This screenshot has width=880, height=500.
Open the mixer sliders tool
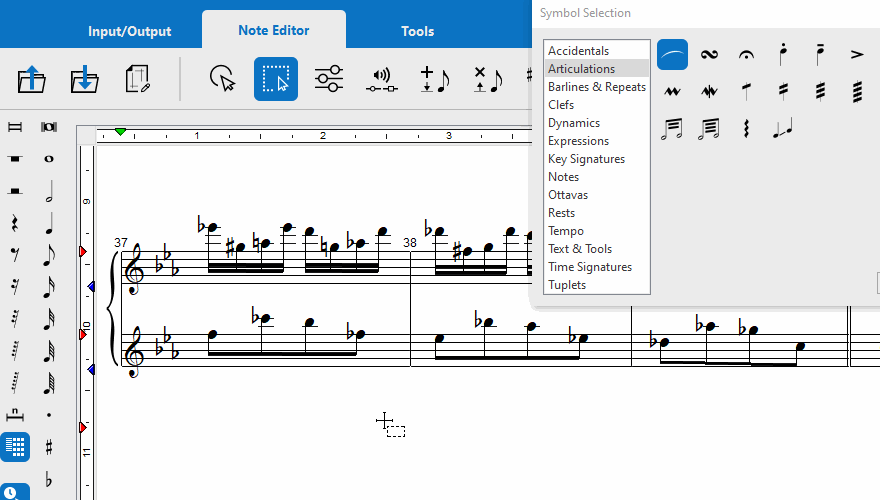pyautogui.click(x=329, y=79)
